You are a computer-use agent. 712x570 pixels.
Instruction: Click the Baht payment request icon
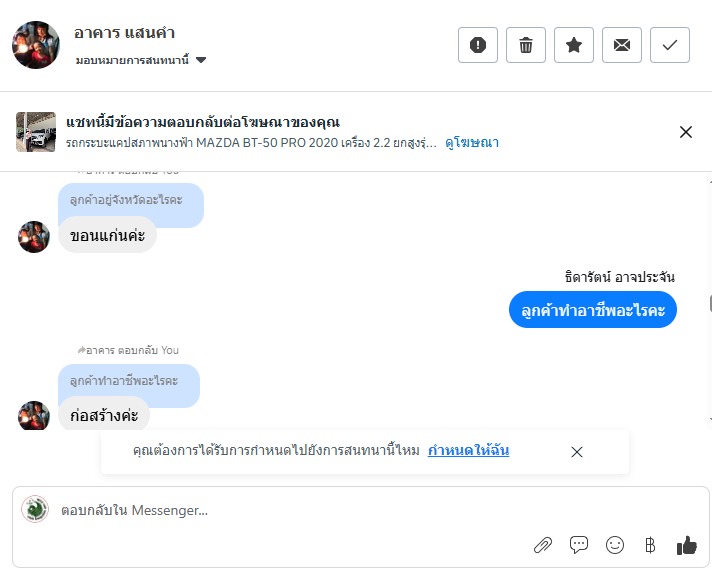coord(650,545)
